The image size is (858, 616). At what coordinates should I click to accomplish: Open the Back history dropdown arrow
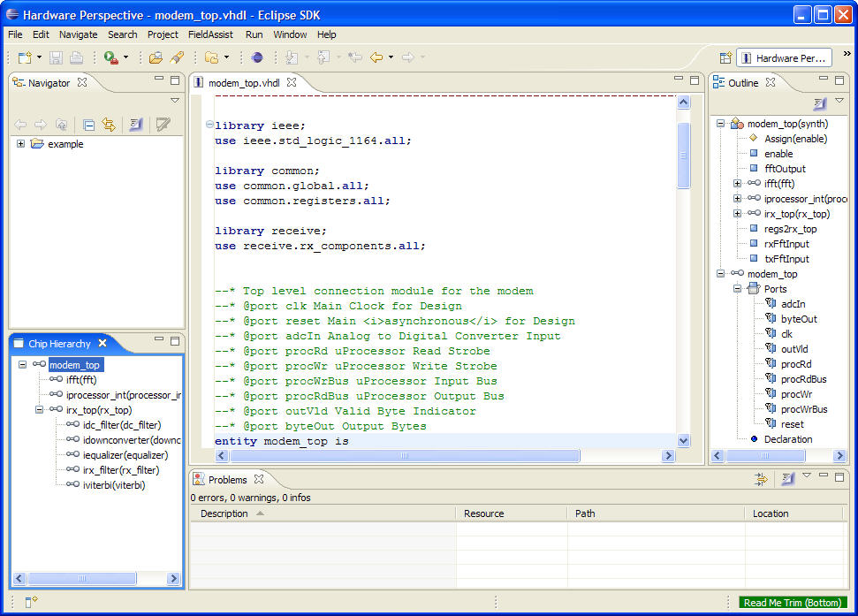[391, 57]
